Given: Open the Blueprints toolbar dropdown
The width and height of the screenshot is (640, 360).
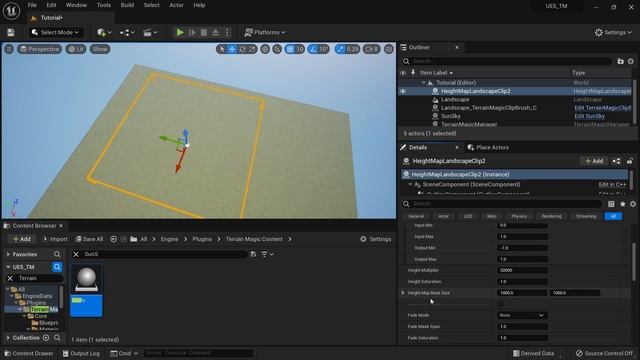Looking at the screenshot, I should click(127, 32).
